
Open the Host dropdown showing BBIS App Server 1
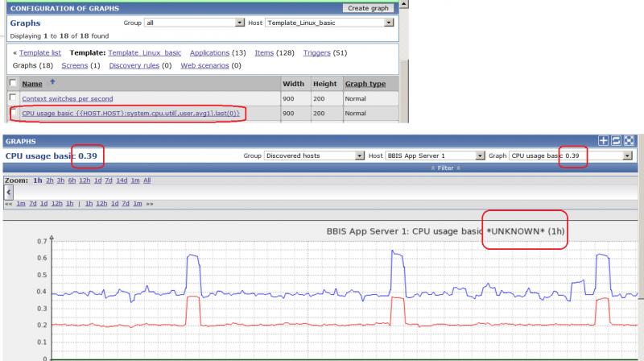(x=435, y=156)
